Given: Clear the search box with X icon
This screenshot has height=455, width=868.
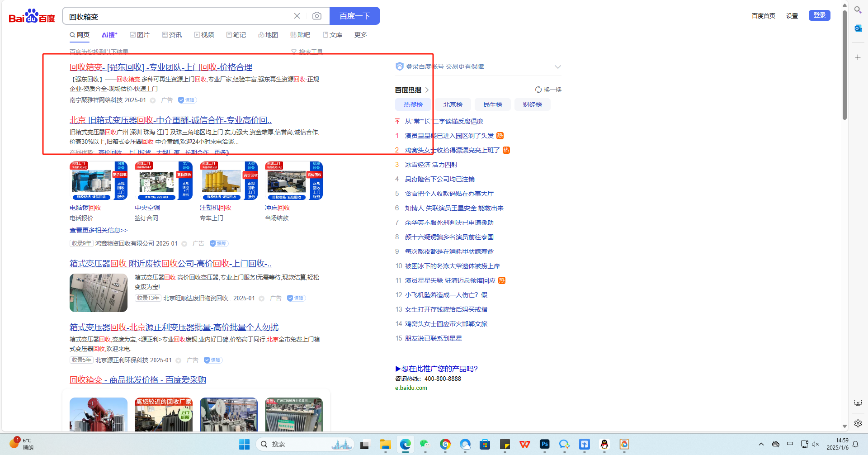Looking at the screenshot, I should [x=297, y=16].
